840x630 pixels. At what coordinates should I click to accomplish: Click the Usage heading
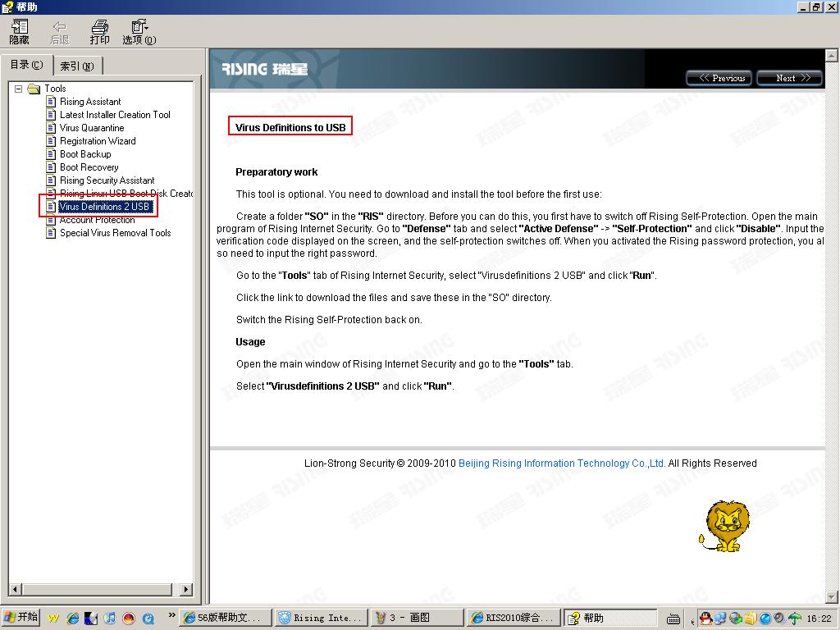click(250, 342)
